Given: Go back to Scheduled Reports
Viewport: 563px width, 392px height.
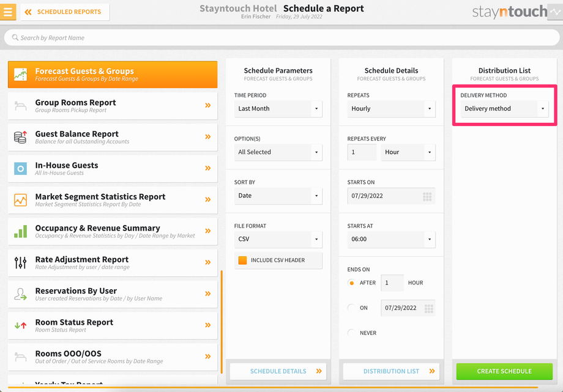Looking at the screenshot, I should (65, 12).
